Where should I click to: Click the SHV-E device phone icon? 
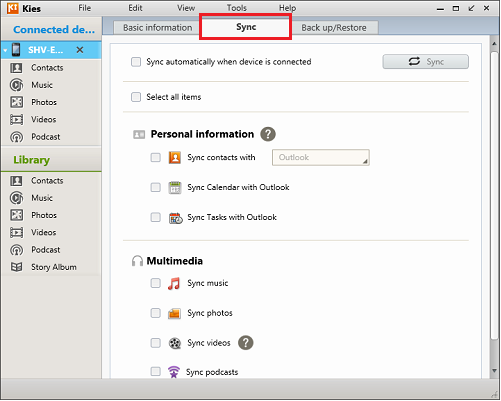[x=16, y=50]
